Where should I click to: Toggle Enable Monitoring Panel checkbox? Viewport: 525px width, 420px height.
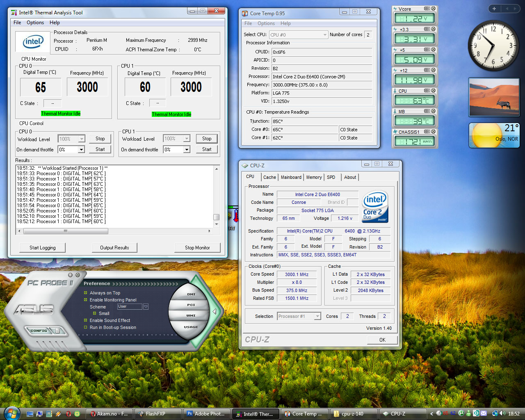[86, 300]
